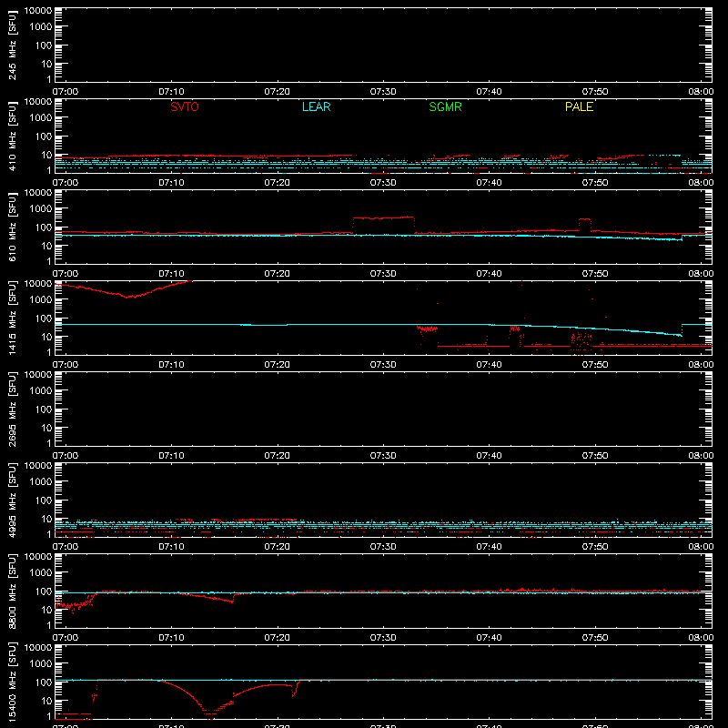Click 08:00 tick label under the 245 MHz panel

701,92
